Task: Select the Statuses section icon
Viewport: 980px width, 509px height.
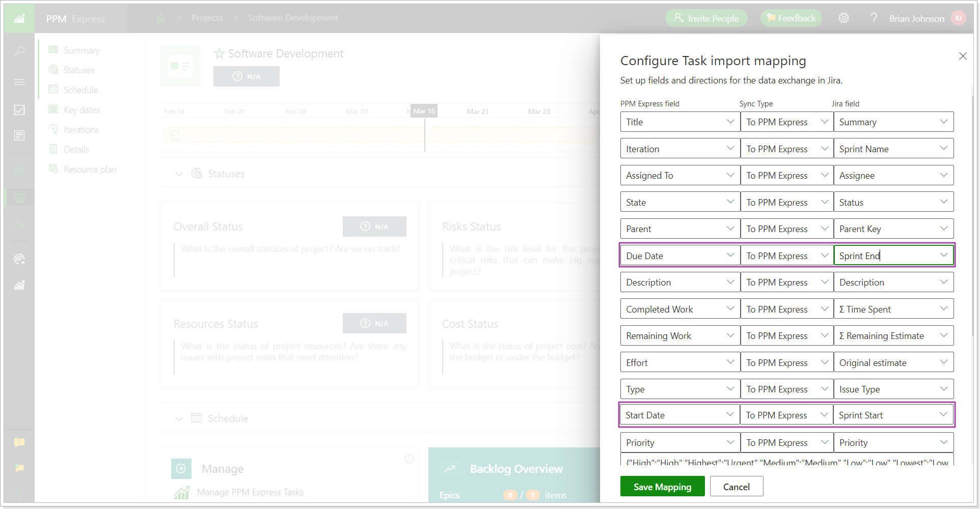Action: 54,70
